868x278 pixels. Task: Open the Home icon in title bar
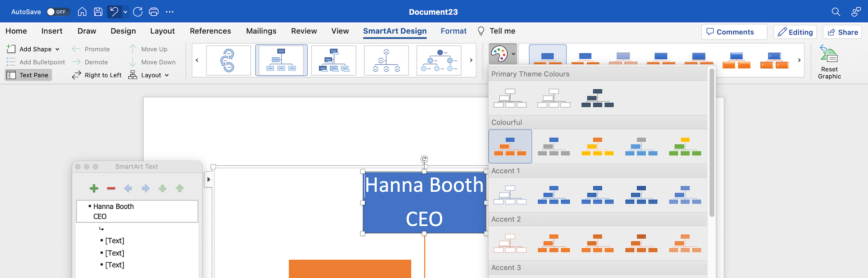click(82, 12)
